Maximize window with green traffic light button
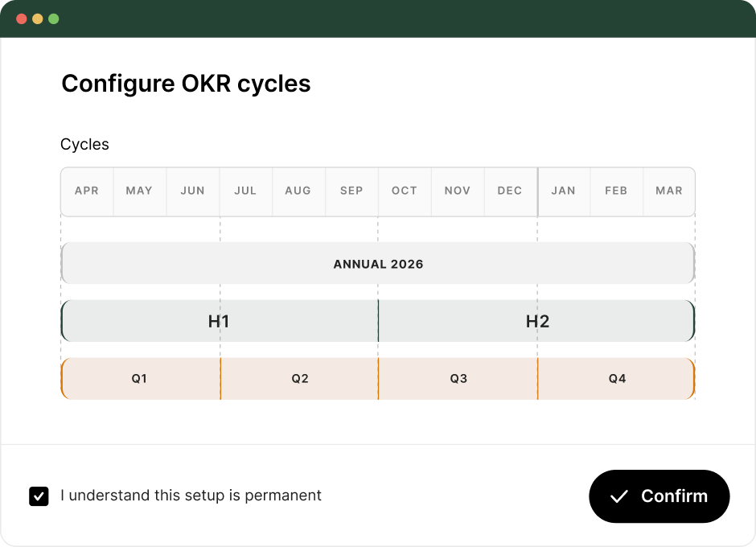Viewport: 756px width, 547px height. pos(54,19)
